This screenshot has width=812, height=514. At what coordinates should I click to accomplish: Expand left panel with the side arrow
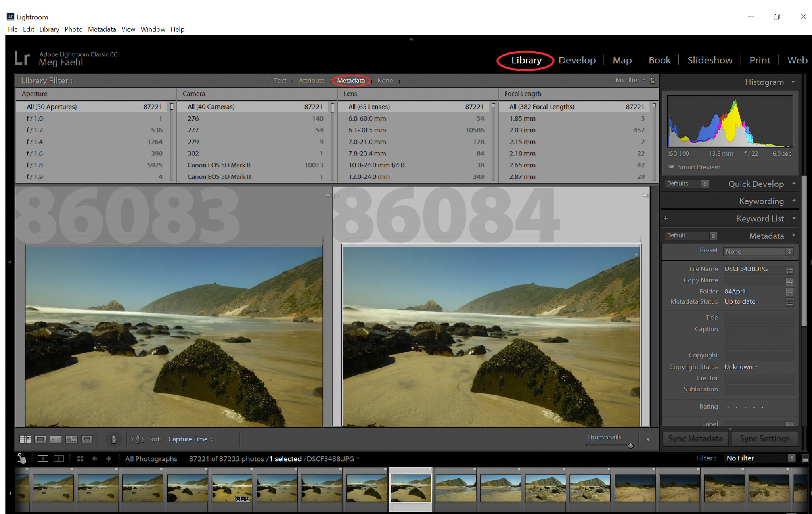point(10,262)
